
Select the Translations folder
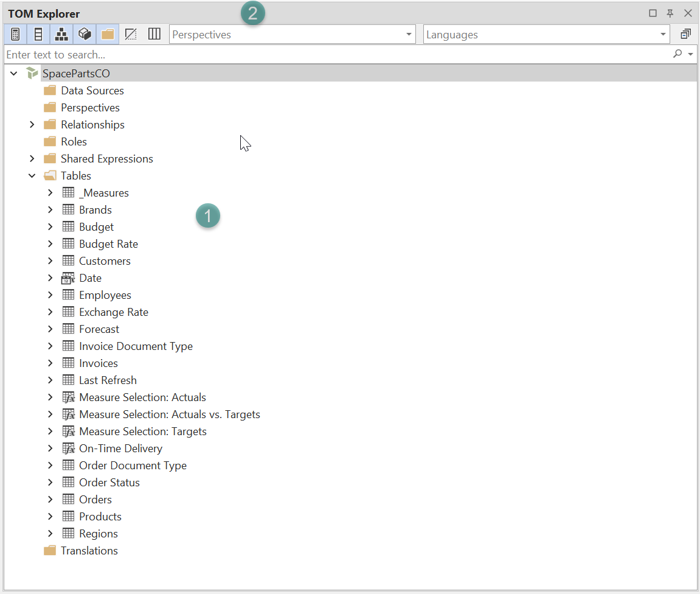pyautogui.click(x=89, y=551)
